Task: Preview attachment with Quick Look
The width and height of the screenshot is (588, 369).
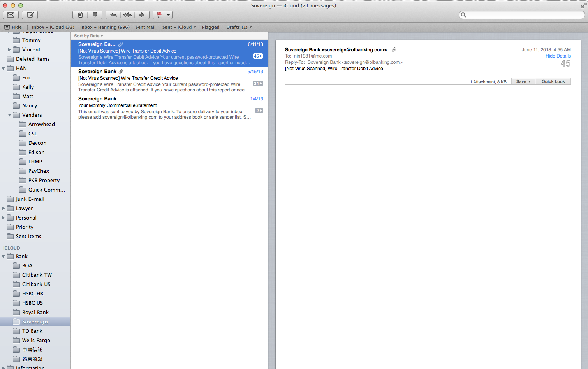Action: click(553, 81)
